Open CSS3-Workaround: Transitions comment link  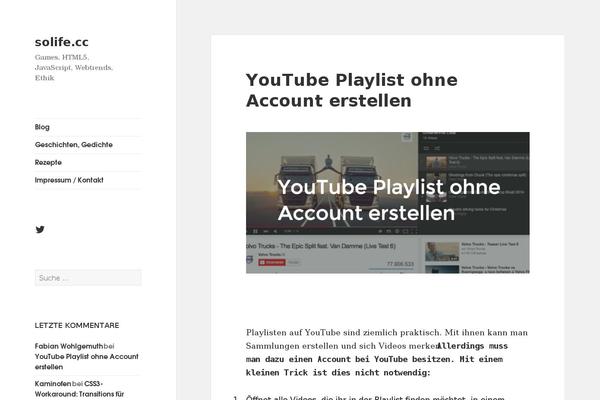pos(79,389)
